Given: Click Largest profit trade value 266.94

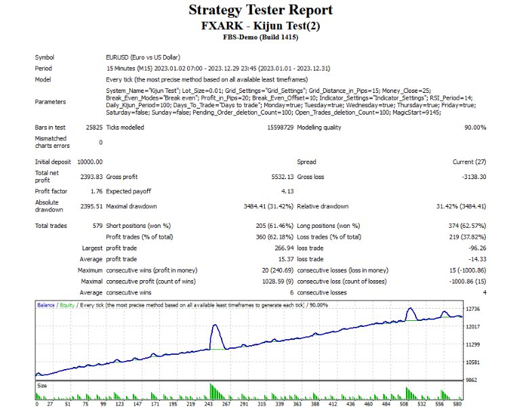Looking at the screenshot, I should (284, 248).
